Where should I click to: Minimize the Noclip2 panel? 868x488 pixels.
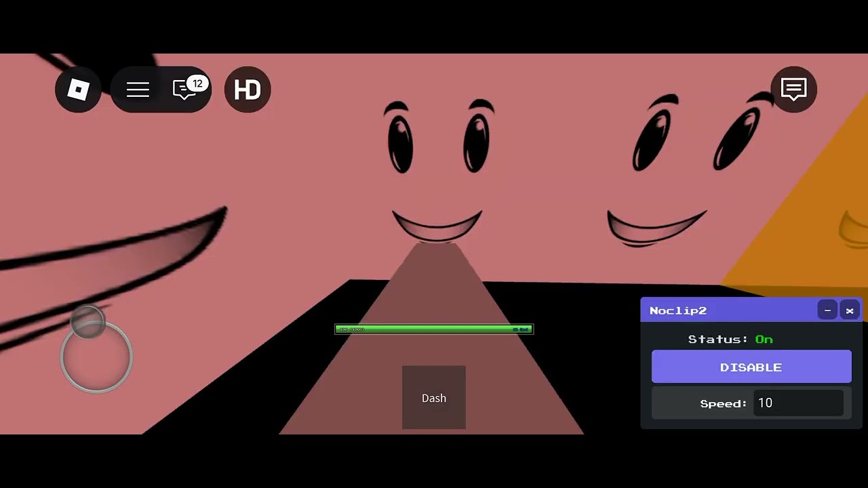(x=827, y=310)
